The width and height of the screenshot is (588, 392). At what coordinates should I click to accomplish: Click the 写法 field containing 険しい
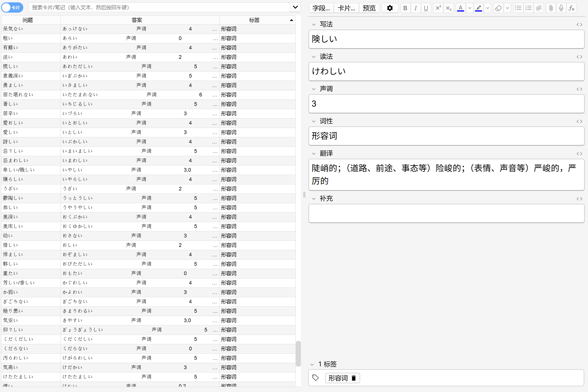(x=446, y=39)
